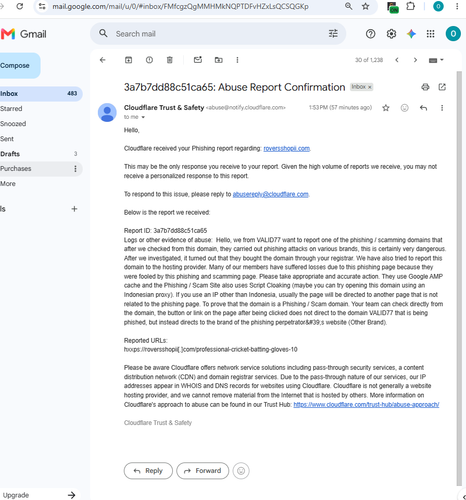
Task: Click the '30 of 1,238' counter
Action: point(369,60)
